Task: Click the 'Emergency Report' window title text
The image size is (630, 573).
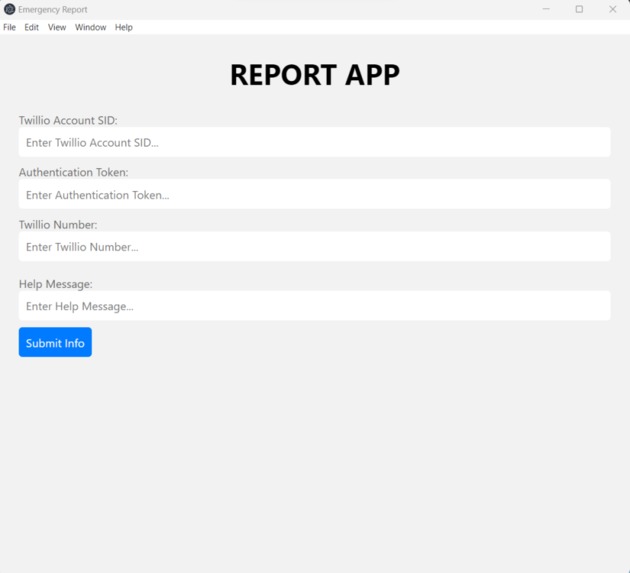Action: click(53, 10)
